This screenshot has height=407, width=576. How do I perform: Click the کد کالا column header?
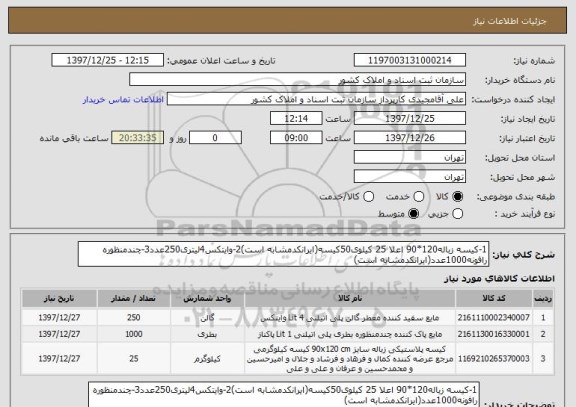click(494, 298)
